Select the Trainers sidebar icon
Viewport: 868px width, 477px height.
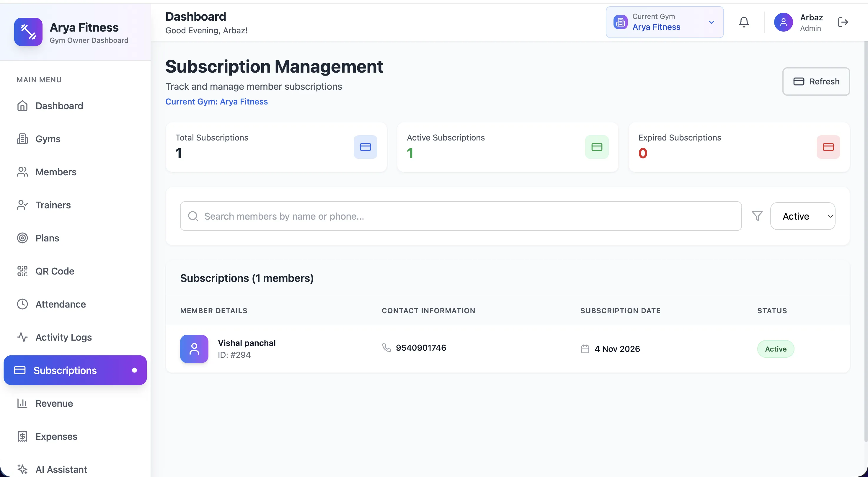tap(22, 205)
